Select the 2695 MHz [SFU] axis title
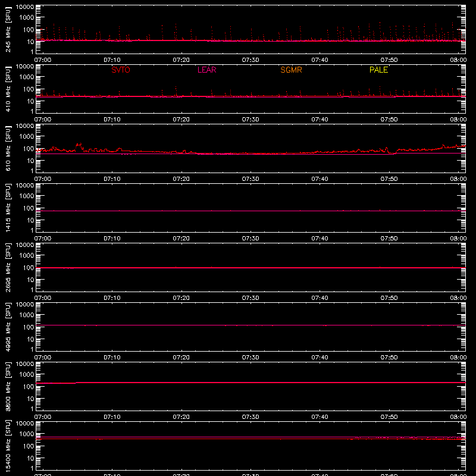The image size is (476, 476). point(8,267)
